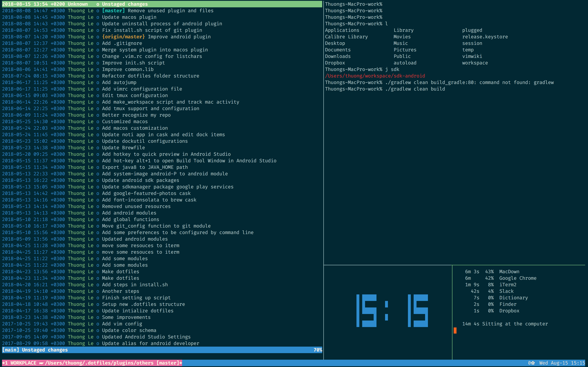Screen dimensions: 588x367
Task: Select the '[main] Unstaged changes' tig status bar
Action: click(x=35, y=350)
